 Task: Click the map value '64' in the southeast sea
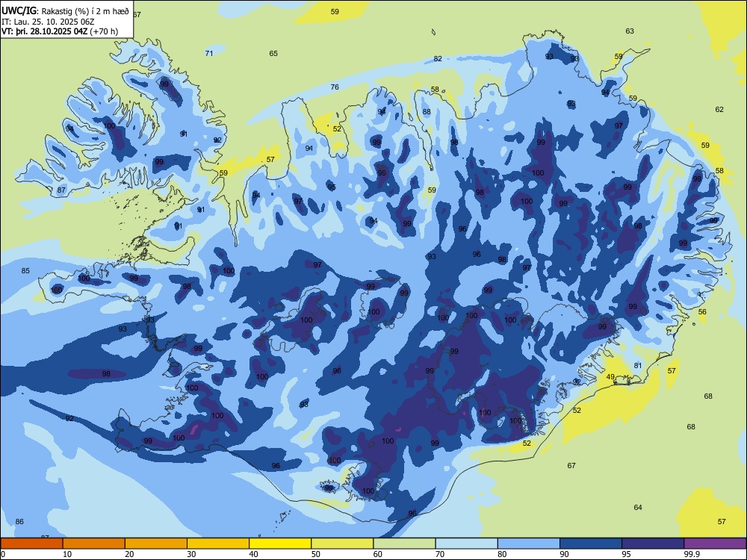638,507
